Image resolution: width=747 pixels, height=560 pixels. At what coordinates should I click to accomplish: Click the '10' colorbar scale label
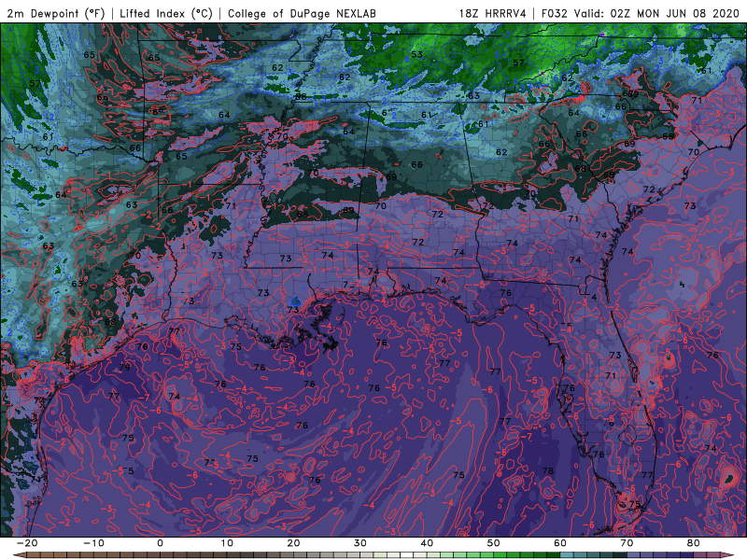(227, 543)
